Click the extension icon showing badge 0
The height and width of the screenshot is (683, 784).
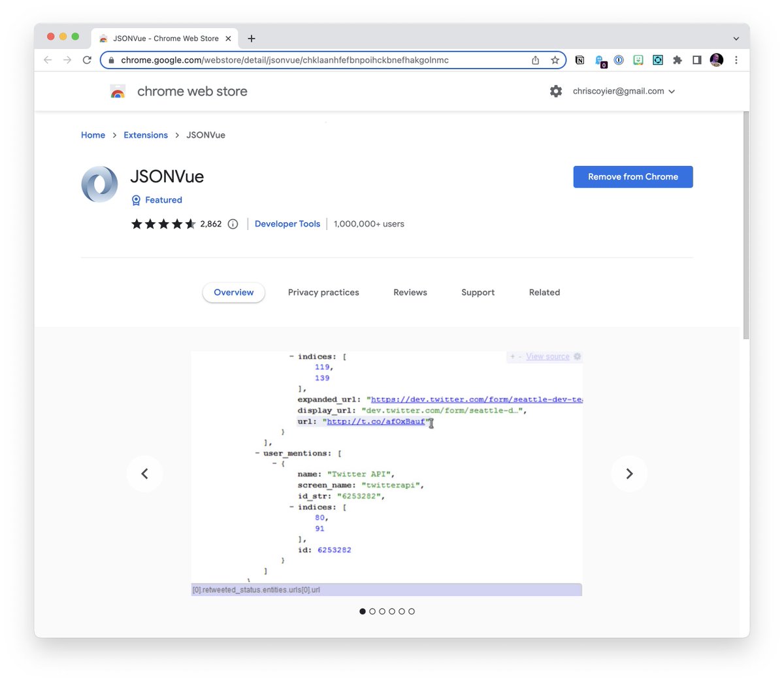(x=600, y=61)
